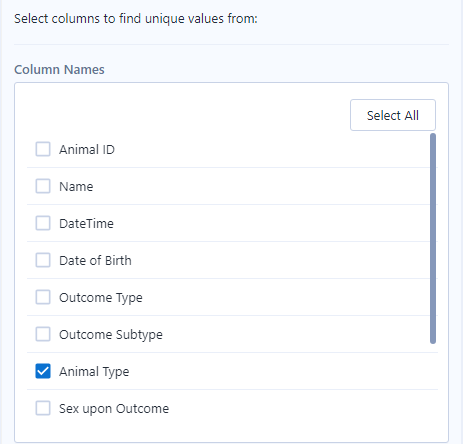Tick the Animal ID checkbox
This screenshot has width=463, height=444.
click(43, 149)
